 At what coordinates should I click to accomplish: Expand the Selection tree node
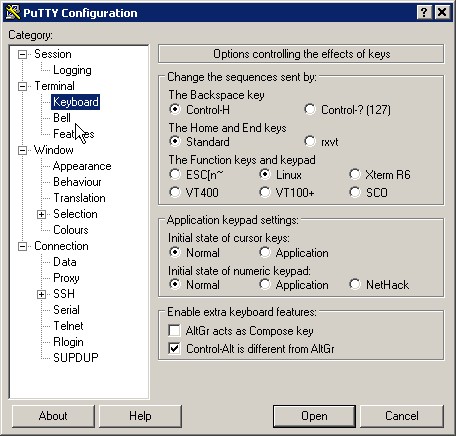click(x=41, y=214)
